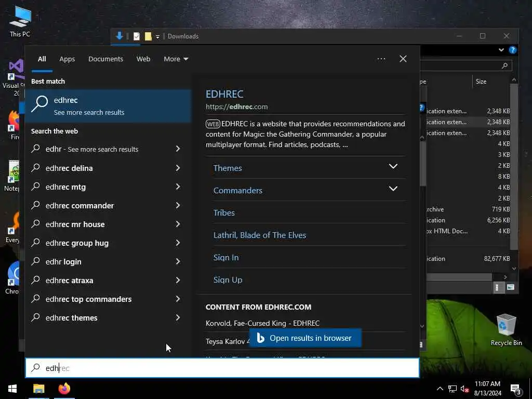532x399 pixels.
Task: Select the Recycle Bin desktop icon
Action: click(x=506, y=329)
